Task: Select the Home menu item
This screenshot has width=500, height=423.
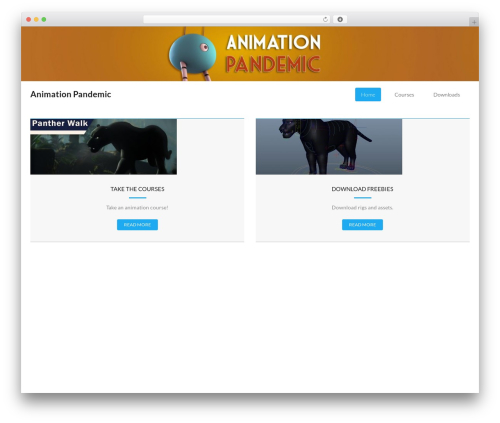Action: click(368, 95)
